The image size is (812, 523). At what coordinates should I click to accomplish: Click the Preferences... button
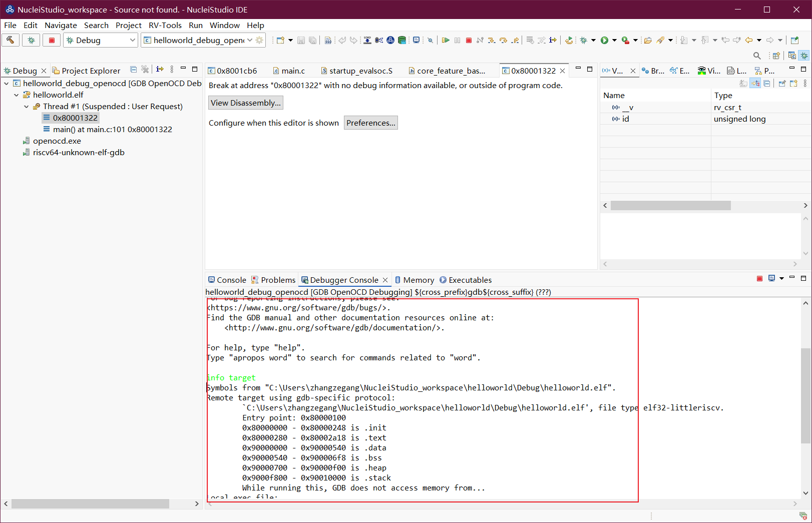coord(370,123)
